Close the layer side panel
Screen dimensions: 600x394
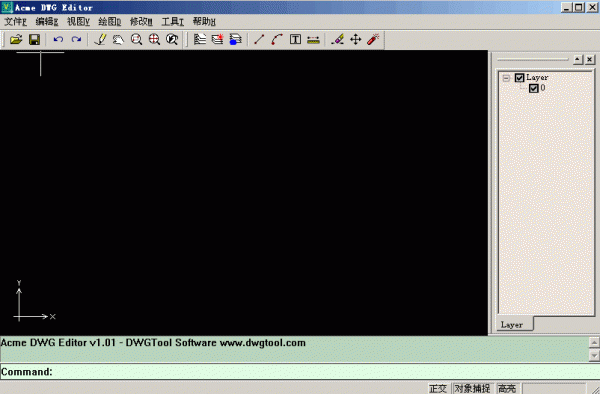pyautogui.click(x=590, y=59)
